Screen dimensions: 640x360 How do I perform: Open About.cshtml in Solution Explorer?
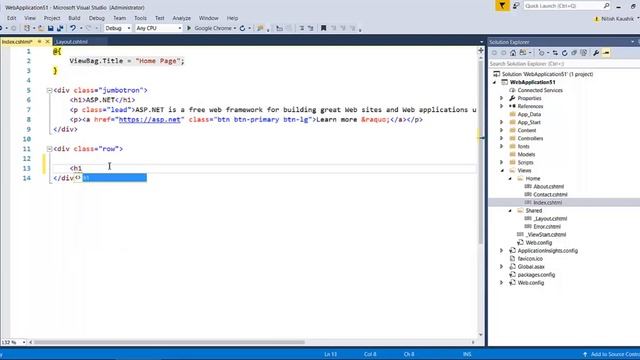click(x=548, y=187)
